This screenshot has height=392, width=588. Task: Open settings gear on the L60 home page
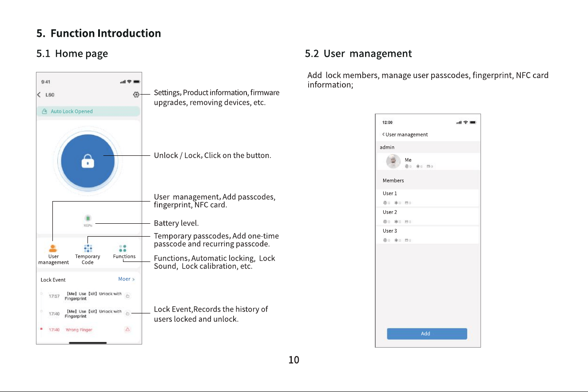coord(136,95)
